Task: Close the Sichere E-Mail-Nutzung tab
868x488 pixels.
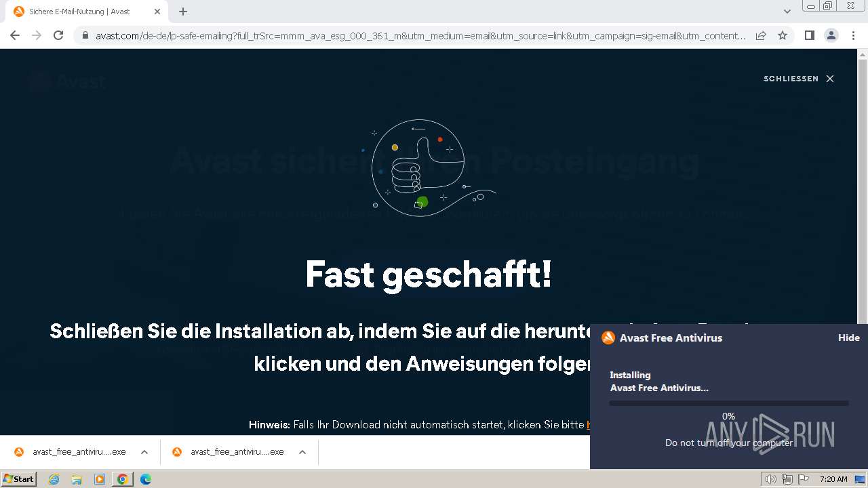Action: pyautogui.click(x=157, y=12)
